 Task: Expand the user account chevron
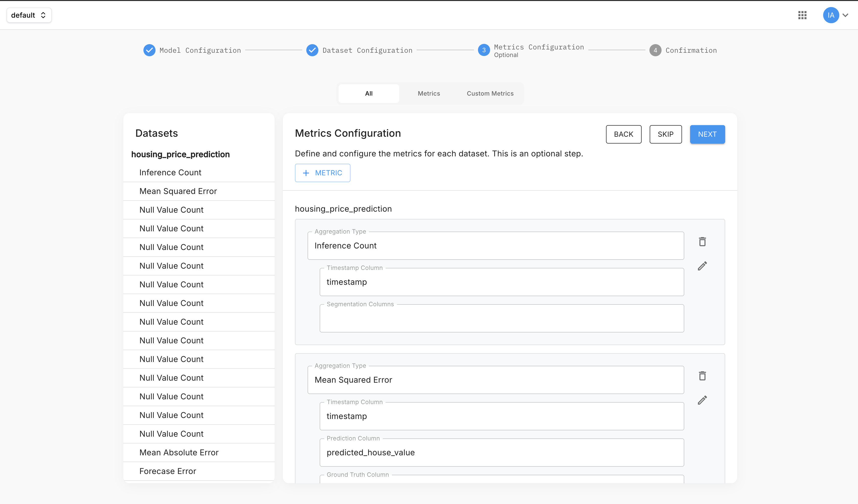click(x=845, y=15)
